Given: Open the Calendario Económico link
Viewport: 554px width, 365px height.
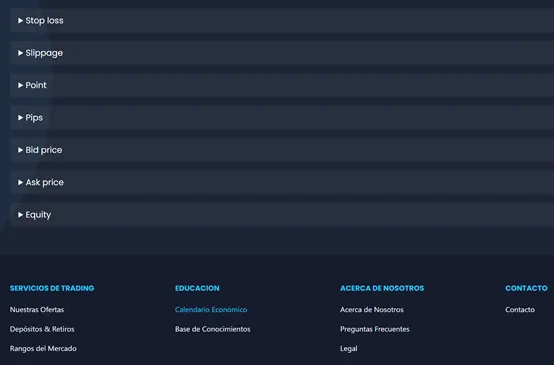Looking at the screenshot, I should pyautogui.click(x=211, y=310).
